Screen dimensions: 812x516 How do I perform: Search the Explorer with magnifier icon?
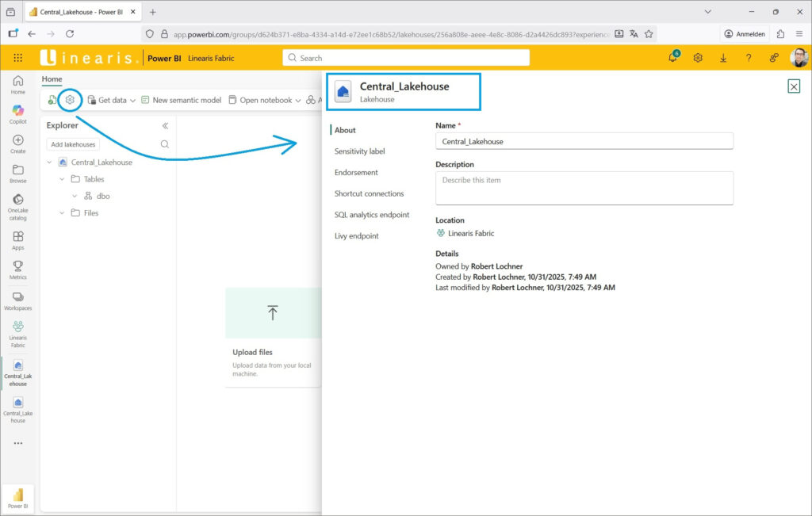165,144
